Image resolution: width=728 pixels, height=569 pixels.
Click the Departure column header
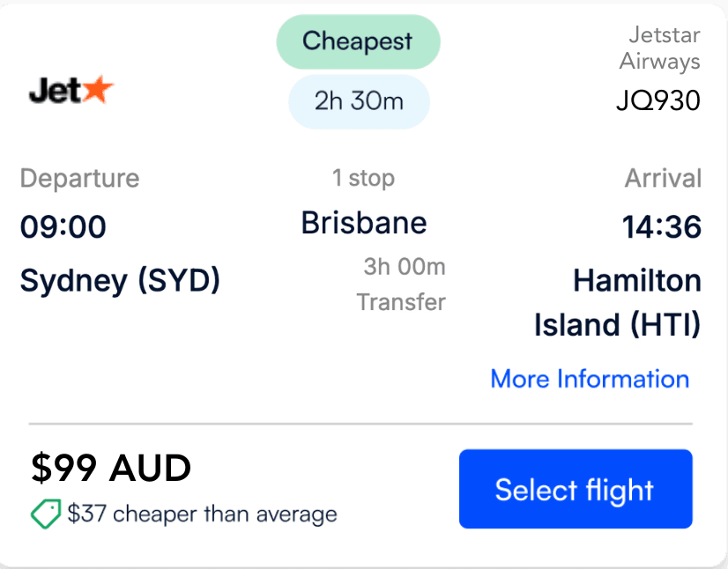point(79,178)
